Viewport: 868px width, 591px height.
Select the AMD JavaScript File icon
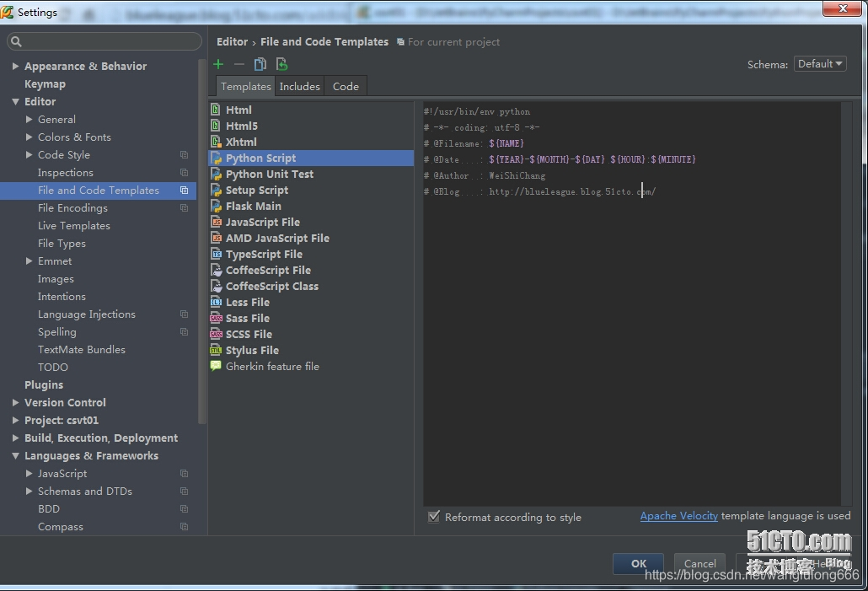(x=216, y=239)
